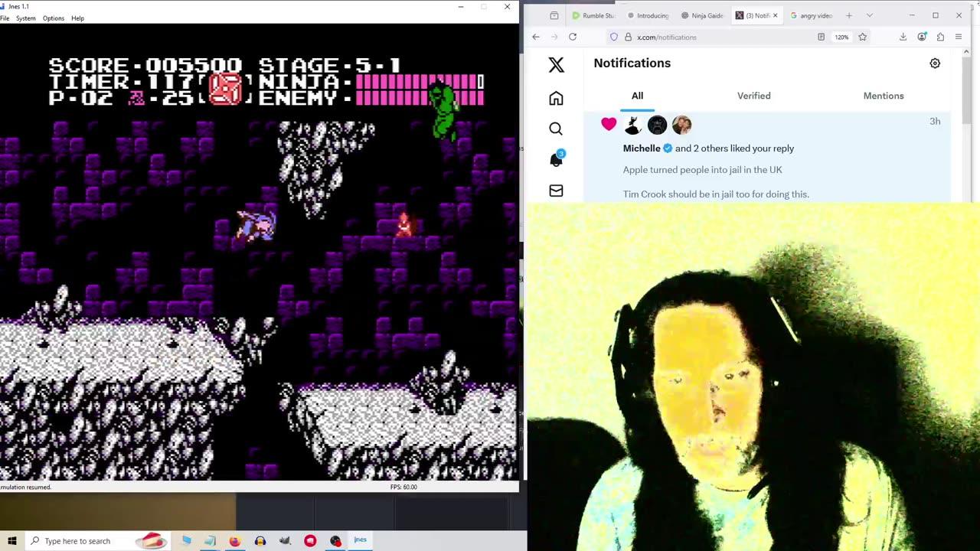This screenshot has width=980, height=551.
Task: Open Firefox account icon
Action: (x=922, y=37)
